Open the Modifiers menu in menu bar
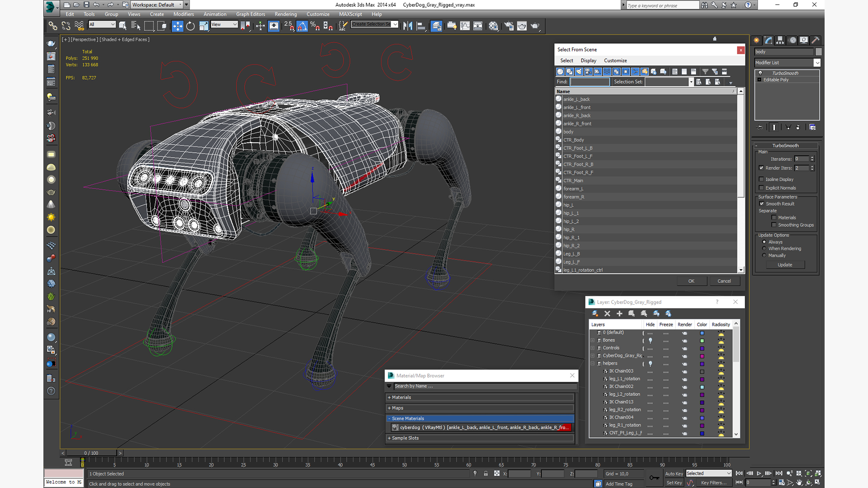The height and width of the screenshot is (488, 868). pyautogui.click(x=183, y=14)
